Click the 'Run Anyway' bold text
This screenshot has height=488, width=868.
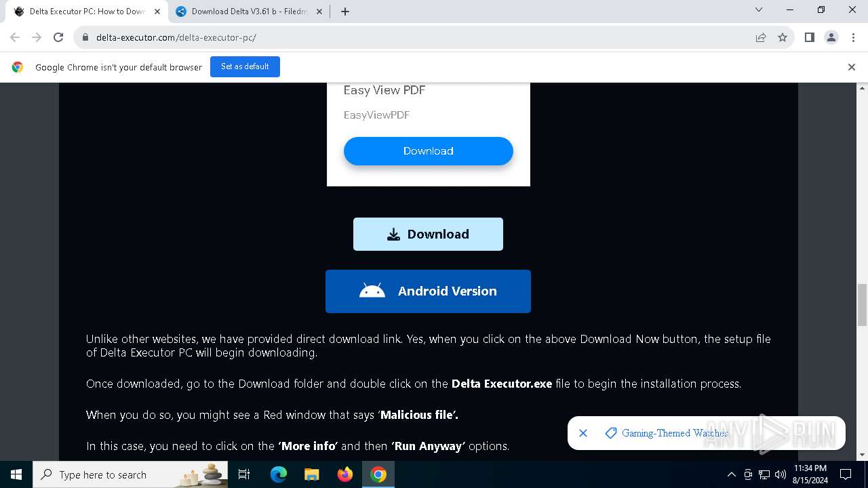tap(428, 446)
